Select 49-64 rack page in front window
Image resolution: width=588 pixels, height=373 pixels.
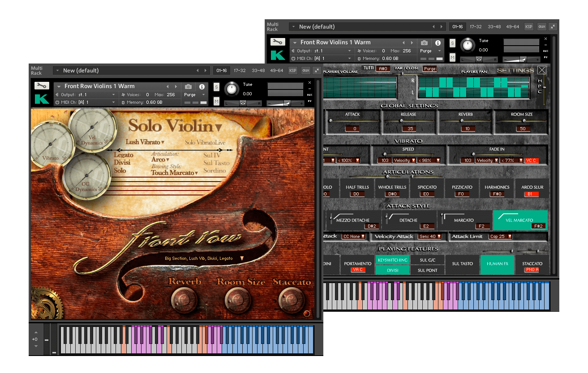276,71
